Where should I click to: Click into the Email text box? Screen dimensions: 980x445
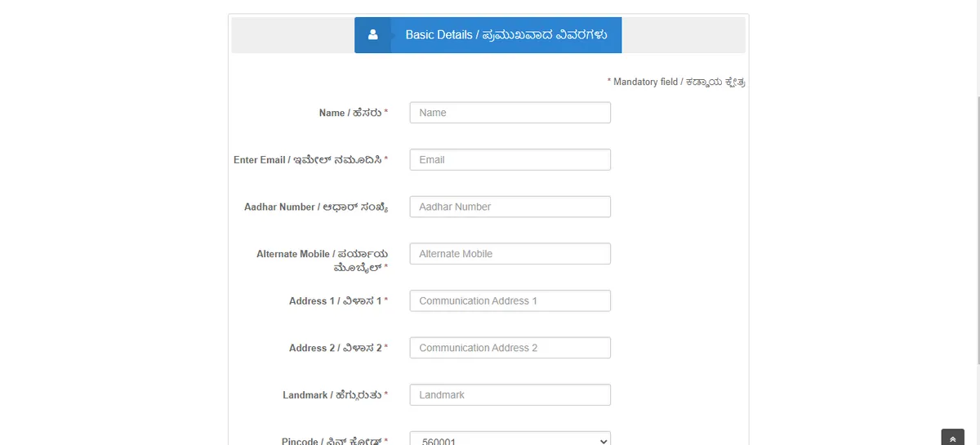point(510,160)
